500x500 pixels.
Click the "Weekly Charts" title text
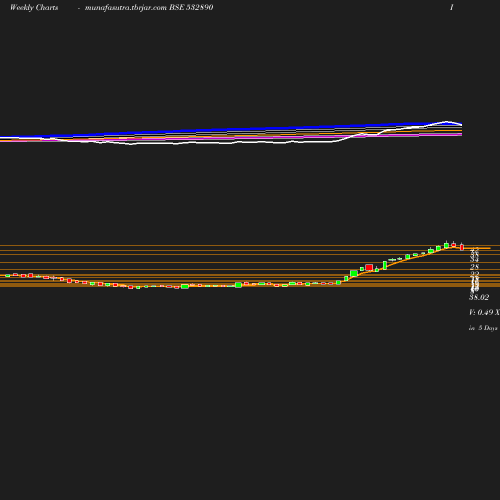34,7
